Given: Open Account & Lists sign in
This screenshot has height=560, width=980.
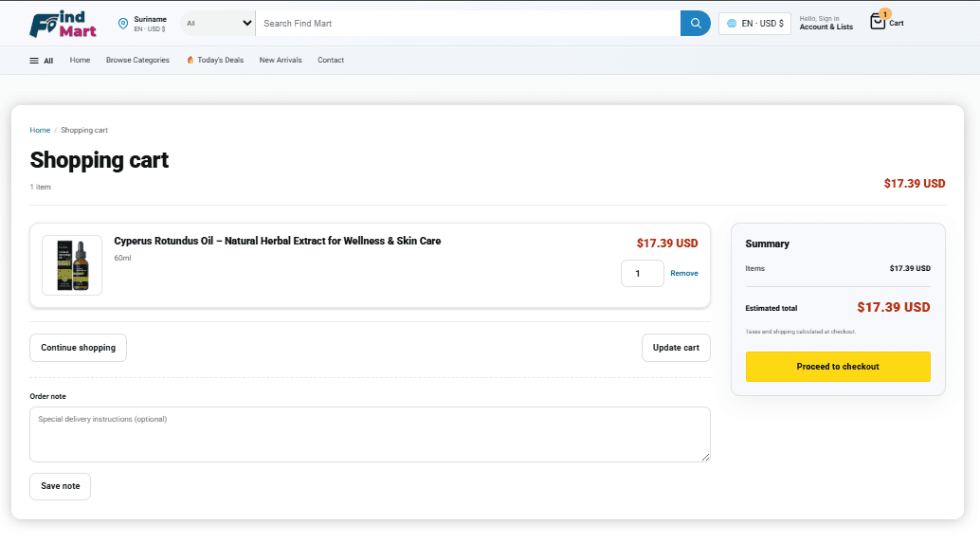Looking at the screenshot, I should point(826,23).
